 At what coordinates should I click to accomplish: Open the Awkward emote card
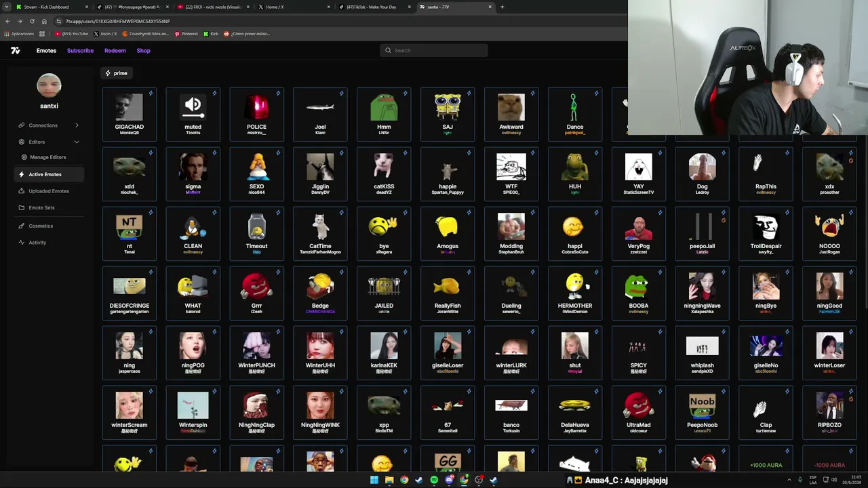[x=511, y=114]
